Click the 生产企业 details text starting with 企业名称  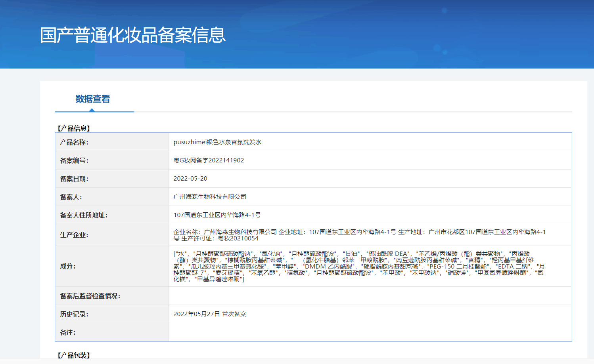pyautogui.click(x=359, y=235)
